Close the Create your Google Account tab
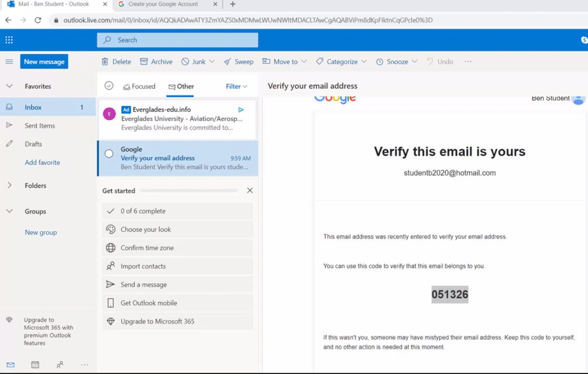Screen dimensions: 588x374 [215, 4]
